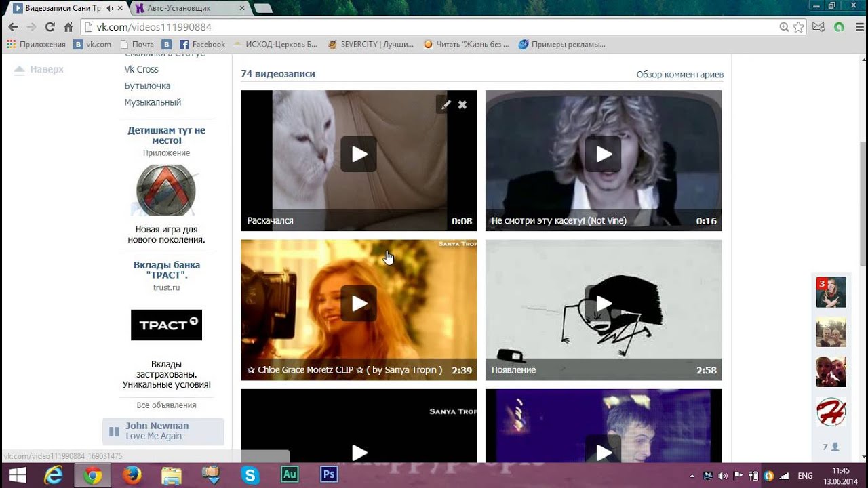This screenshot has width=868, height=488.
Task: Play the "Появление" video
Action: click(x=604, y=303)
